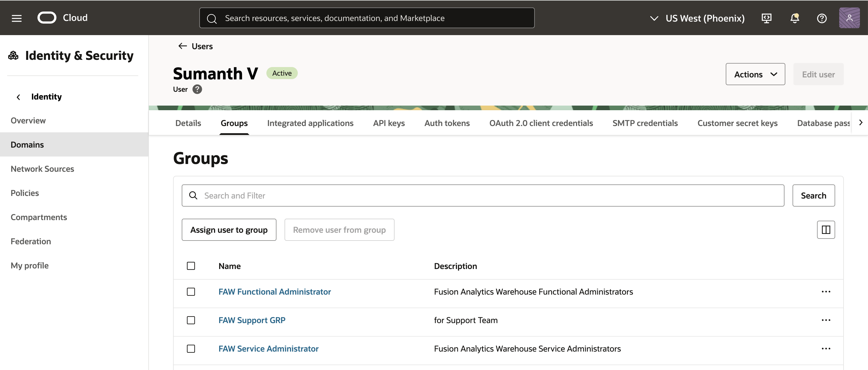
Task: Click Assign user to group
Action: click(x=229, y=230)
